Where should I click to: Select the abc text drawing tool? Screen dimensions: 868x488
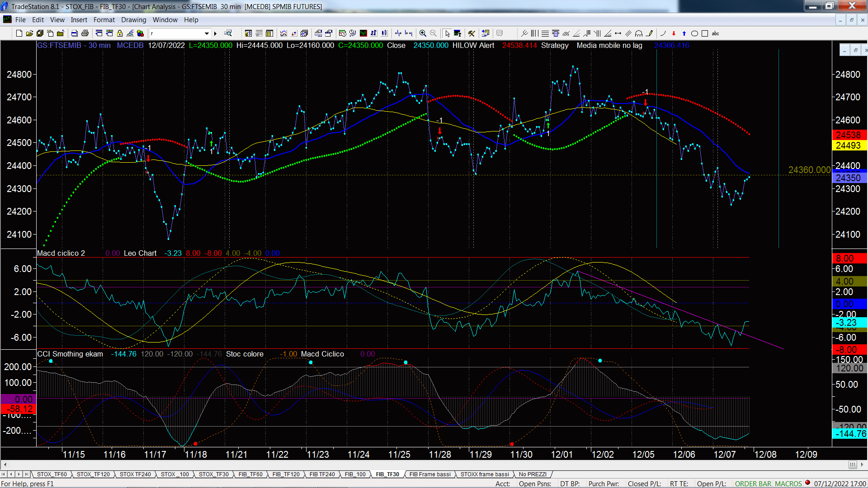(715, 33)
